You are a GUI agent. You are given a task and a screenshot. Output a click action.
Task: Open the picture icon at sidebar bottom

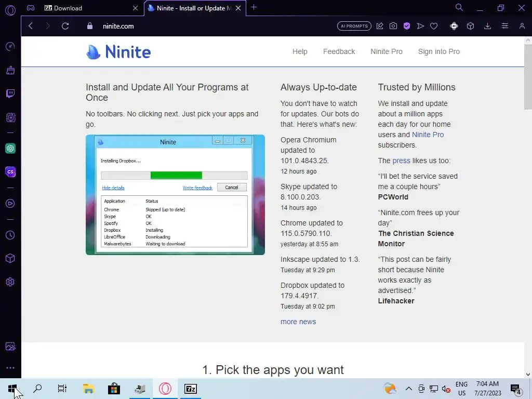pos(10,346)
